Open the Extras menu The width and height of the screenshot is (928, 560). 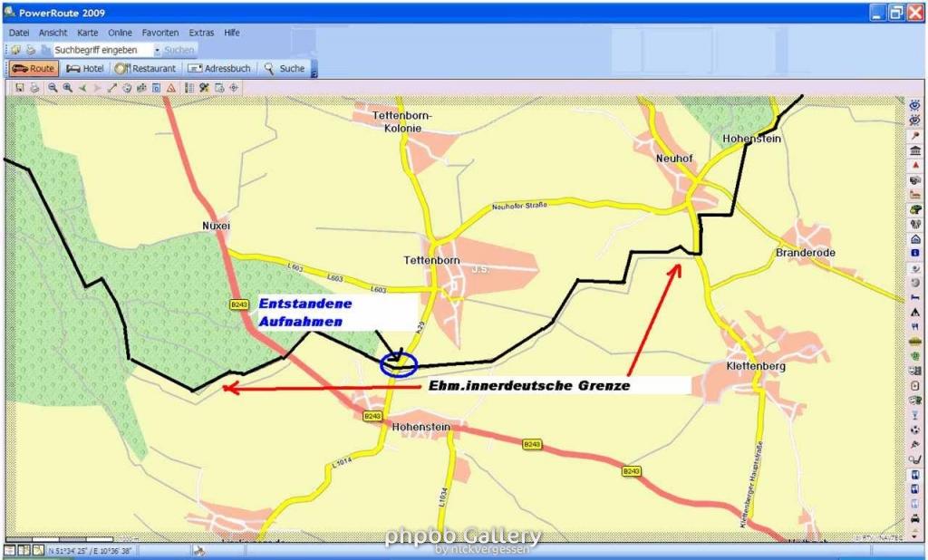click(x=201, y=33)
